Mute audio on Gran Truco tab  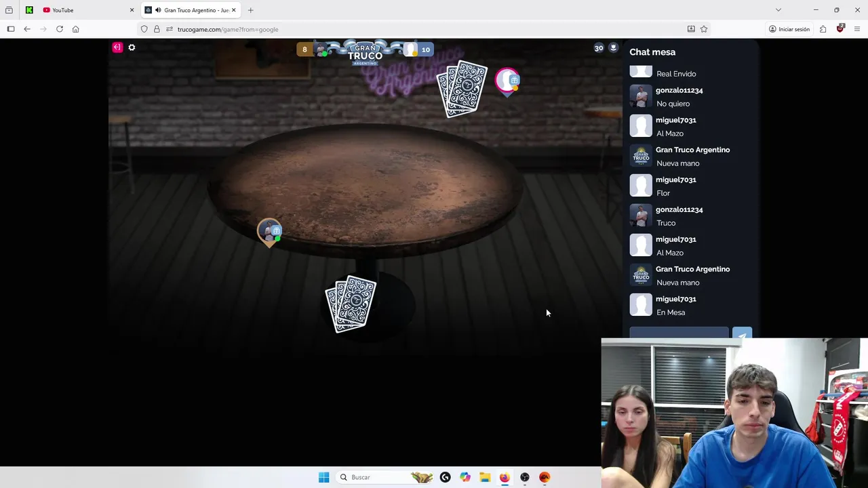pos(158,10)
